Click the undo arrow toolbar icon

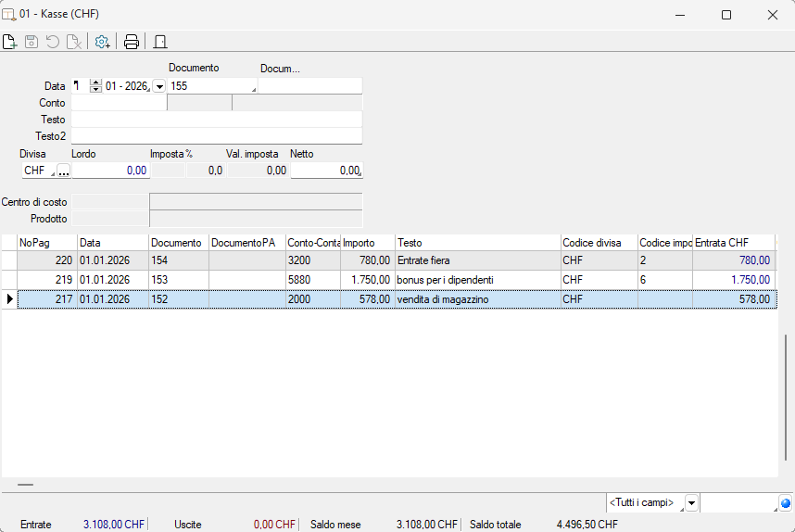click(52, 42)
